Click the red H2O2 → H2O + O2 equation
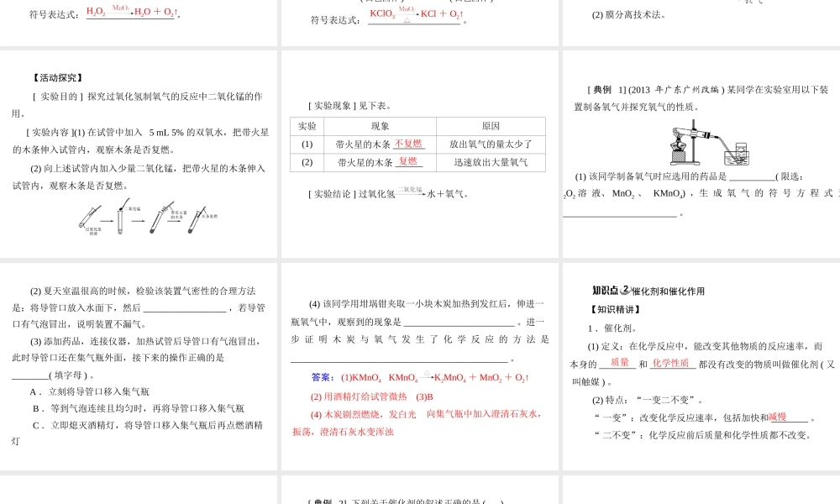The height and width of the screenshot is (504, 840). 132,11
